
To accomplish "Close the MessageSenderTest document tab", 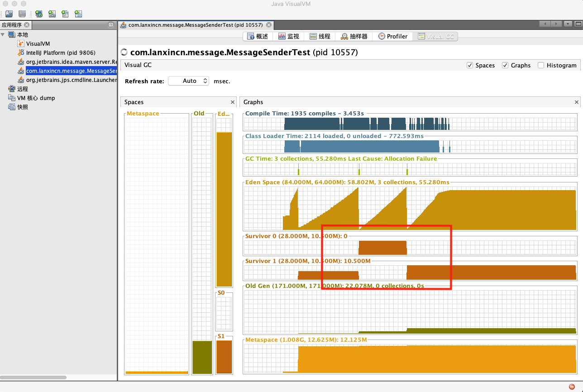I will point(269,25).
